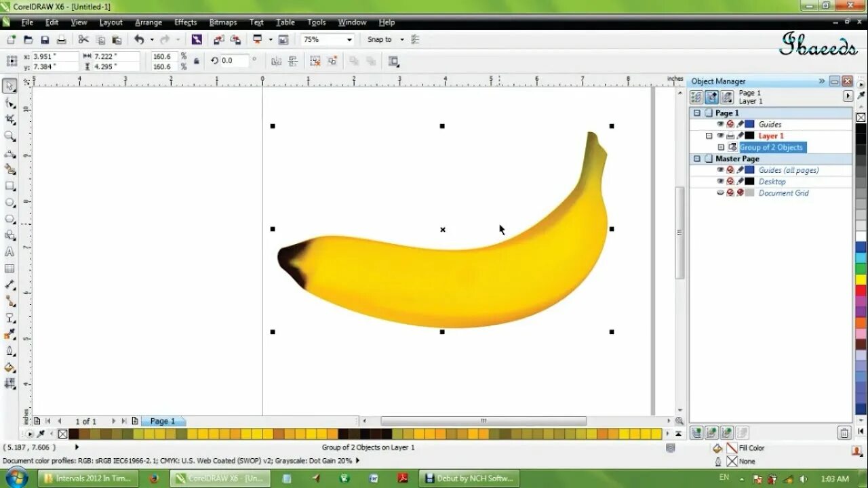This screenshot has height=488, width=868.
Task: Select the Fill tool in the toolbox
Action: tap(9, 367)
